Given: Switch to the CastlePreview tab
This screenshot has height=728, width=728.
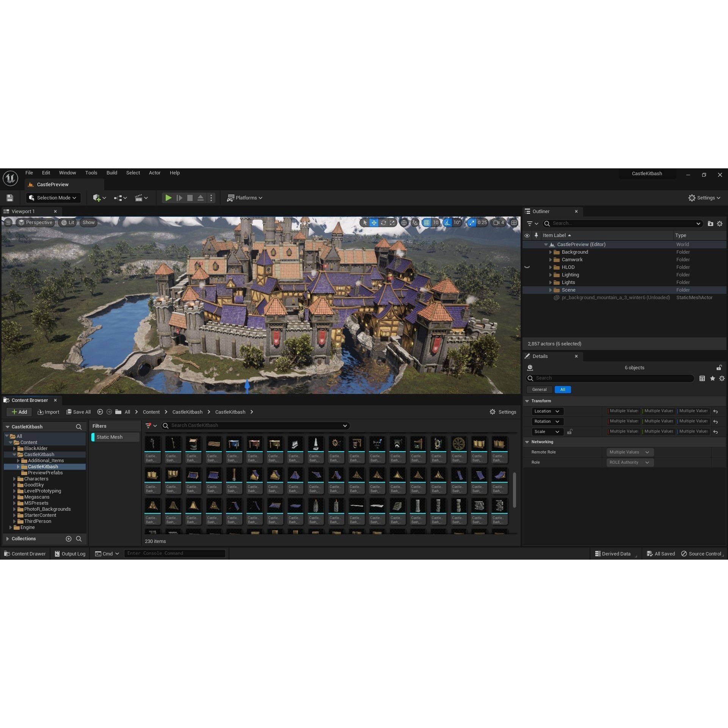Looking at the screenshot, I should pos(53,185).
